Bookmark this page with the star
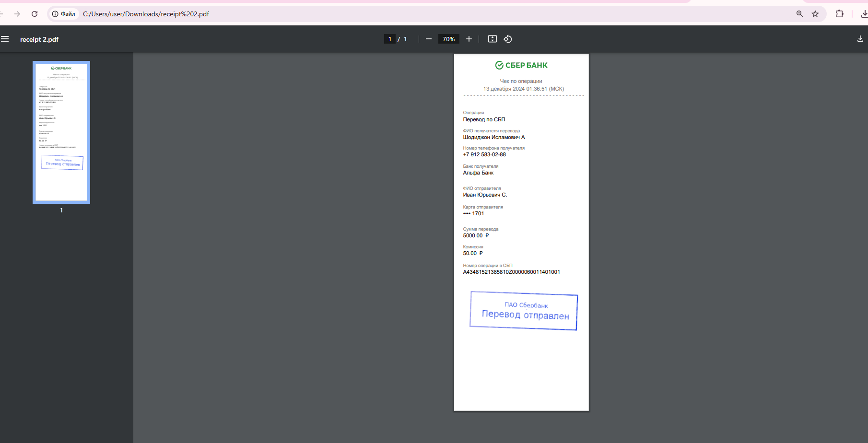The height and width of the screenshot is (443, 868). (x=815, y=14)
